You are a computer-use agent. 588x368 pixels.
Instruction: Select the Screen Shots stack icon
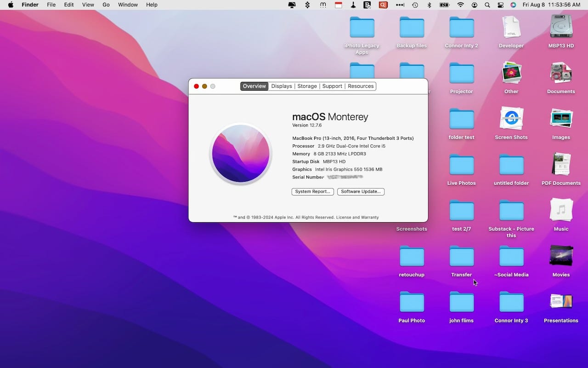511,119
